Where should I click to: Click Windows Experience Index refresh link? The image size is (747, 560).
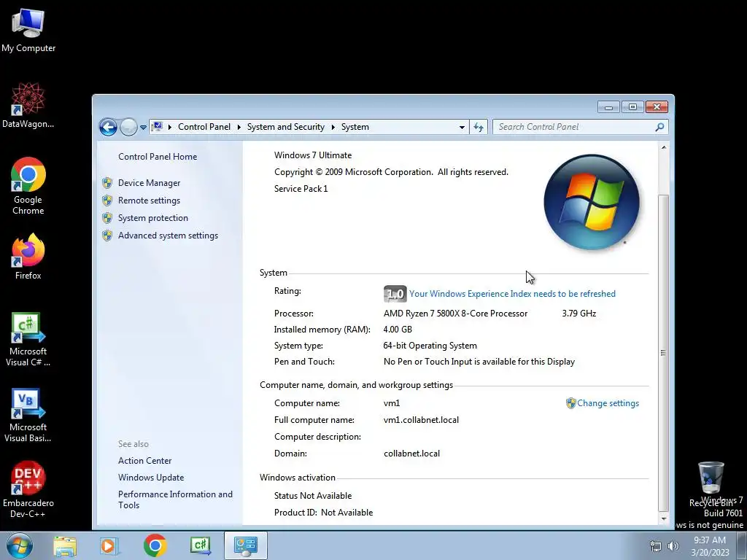(512, 294)
